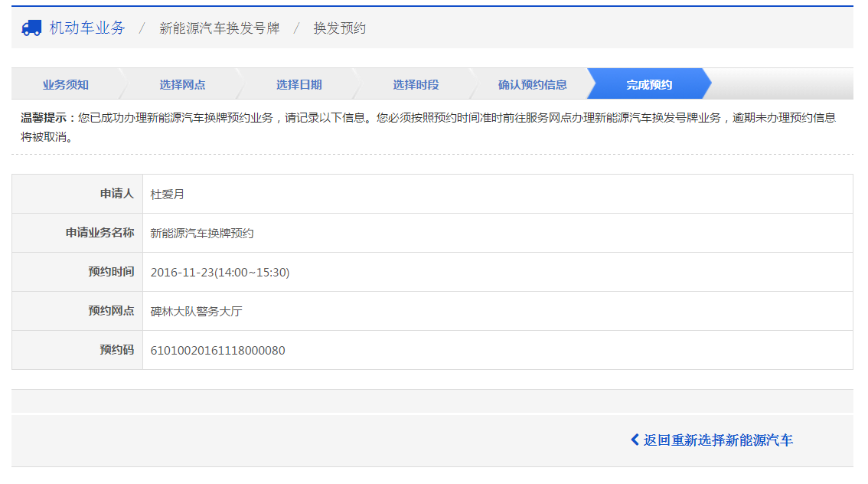The width and height of the screenshot is (868, 484).
Task: Click the left chevron icon beside 返回重新选择新能源汽车
Action: pos(635,440)
